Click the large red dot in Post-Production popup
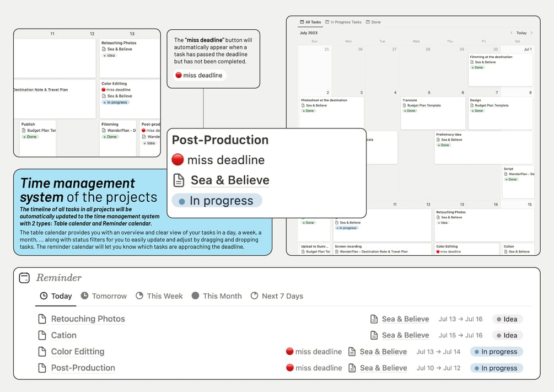Screen dimensions: 554x392 pyautogui.click(x=178, y=160)
